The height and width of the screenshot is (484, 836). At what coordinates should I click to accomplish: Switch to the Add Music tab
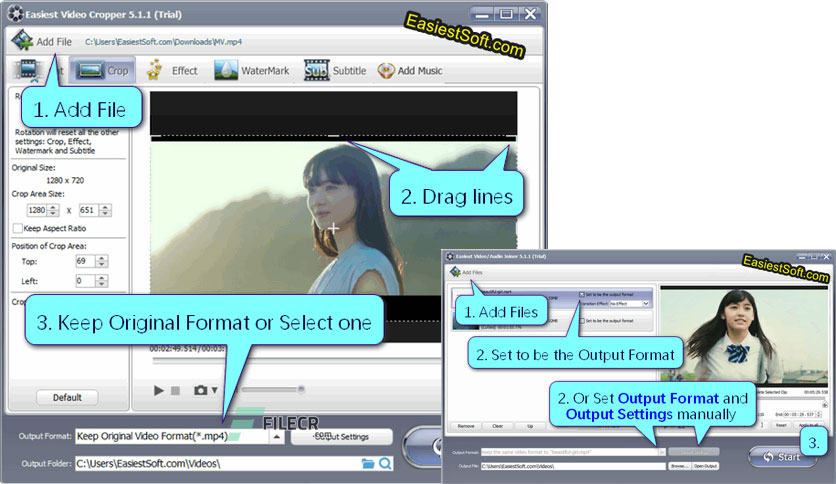[x=409, y=70]
